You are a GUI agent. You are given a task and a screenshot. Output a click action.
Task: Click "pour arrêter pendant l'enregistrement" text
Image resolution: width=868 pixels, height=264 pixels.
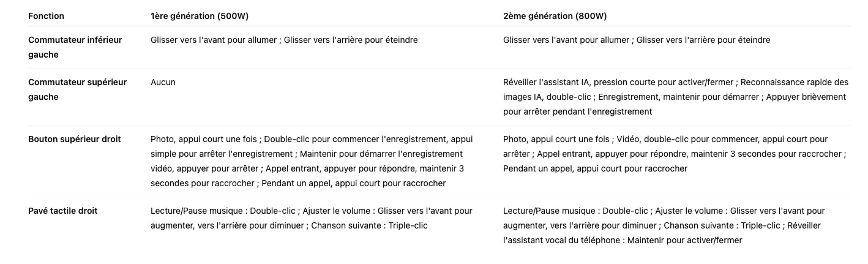pyautogui.click(x=577, y=111)
